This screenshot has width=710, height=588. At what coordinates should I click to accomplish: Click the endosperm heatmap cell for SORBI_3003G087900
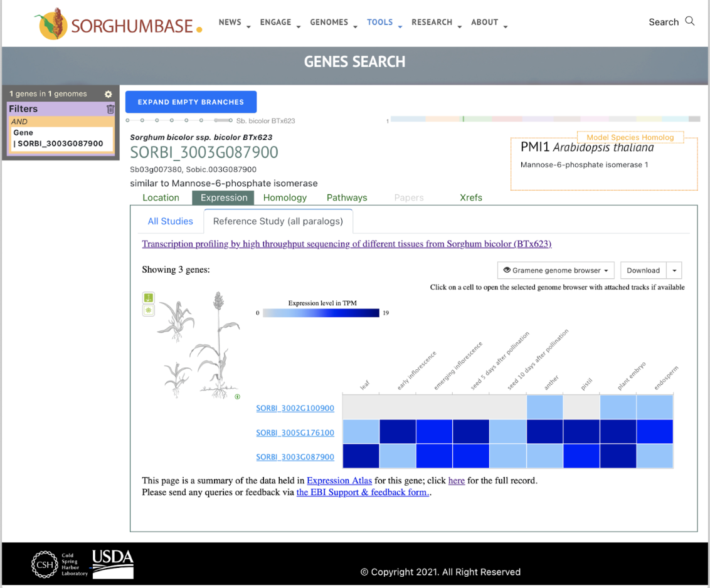654,456
